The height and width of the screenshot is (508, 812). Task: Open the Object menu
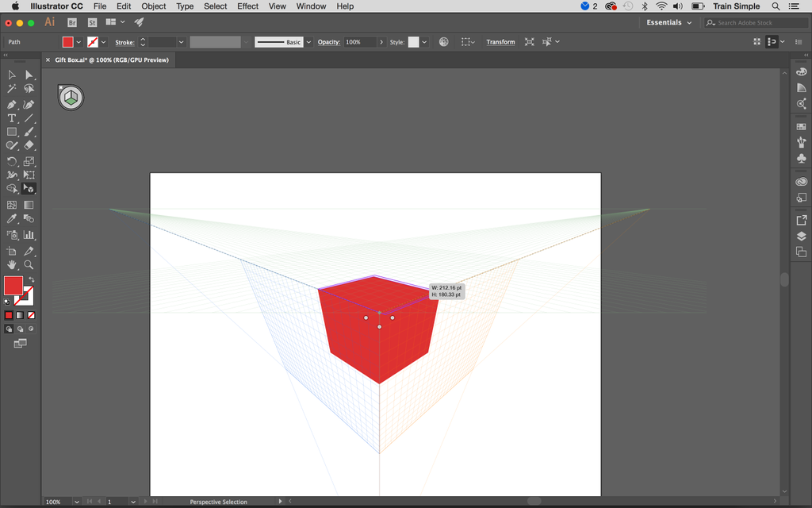[x=153, y=6]
